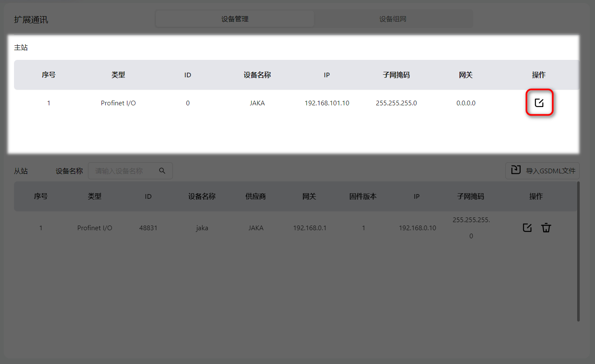Click the slave table vertical scrollbar
595x364 pixels.
(578, 251)
